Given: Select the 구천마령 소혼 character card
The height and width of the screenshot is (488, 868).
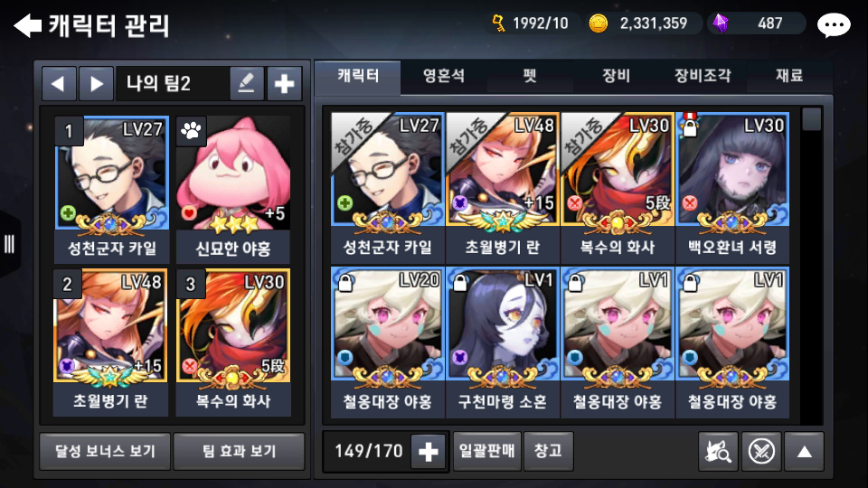Looking at the screenshot, I should 503,343.
